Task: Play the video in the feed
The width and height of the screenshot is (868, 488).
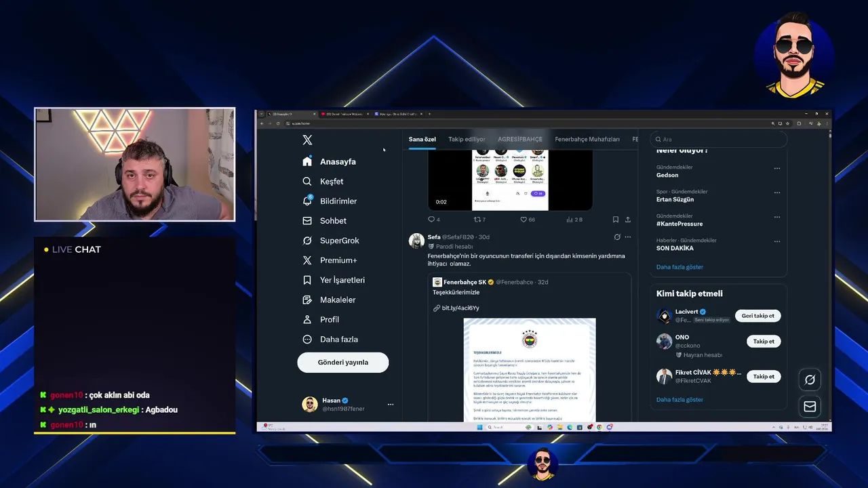Action: tap(510, 180)
